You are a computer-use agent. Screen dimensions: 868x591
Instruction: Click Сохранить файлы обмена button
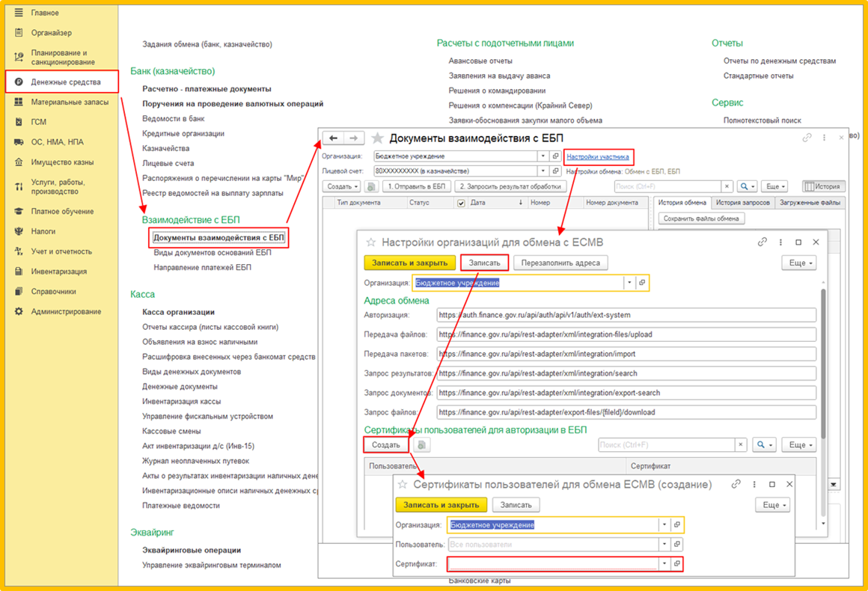pos(701,218)
